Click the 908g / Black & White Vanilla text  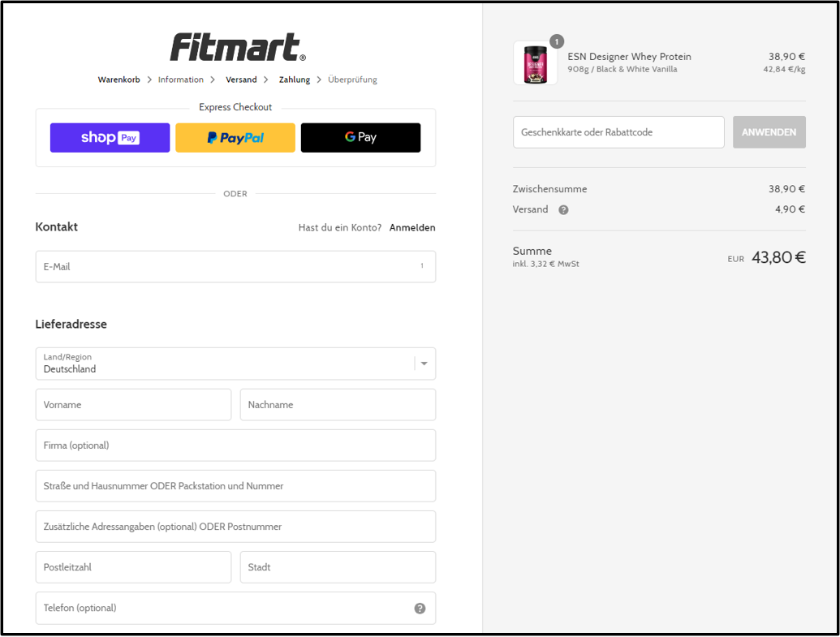coord(622,69)
